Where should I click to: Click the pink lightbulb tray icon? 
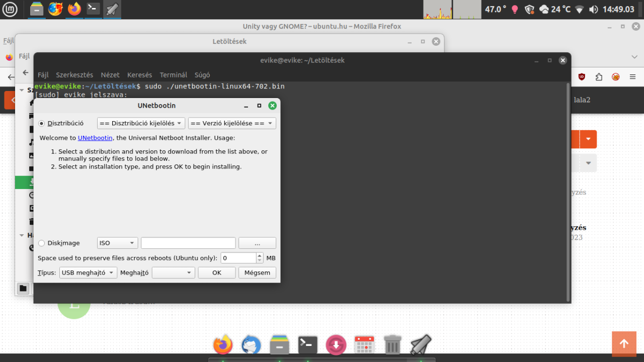[x=515, y=9]
